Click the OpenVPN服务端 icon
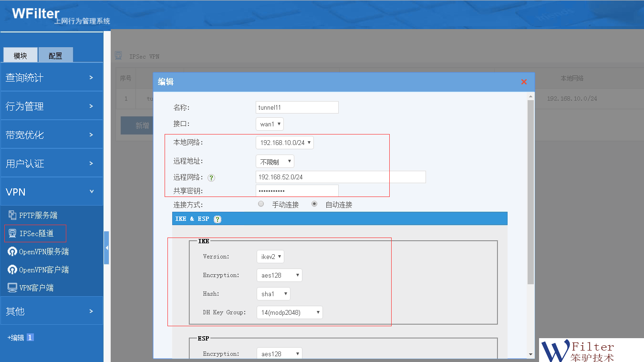 [x=12, y=251]
